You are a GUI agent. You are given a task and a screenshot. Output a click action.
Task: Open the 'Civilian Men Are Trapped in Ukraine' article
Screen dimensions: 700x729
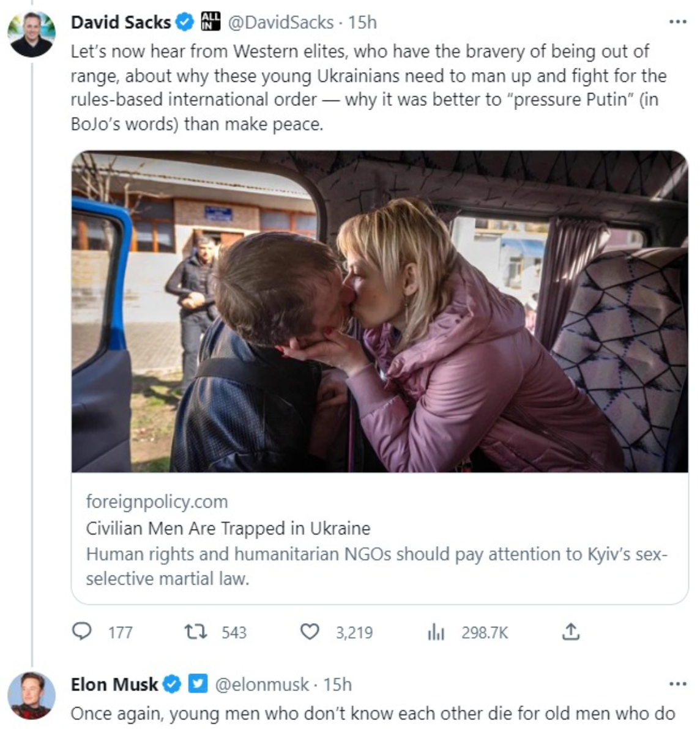(x=228, y=528)
